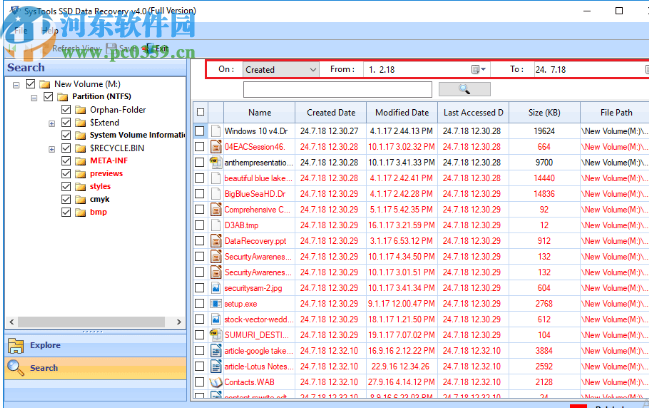Open the Help menu
649x408 pixels.
coord(50,31)
